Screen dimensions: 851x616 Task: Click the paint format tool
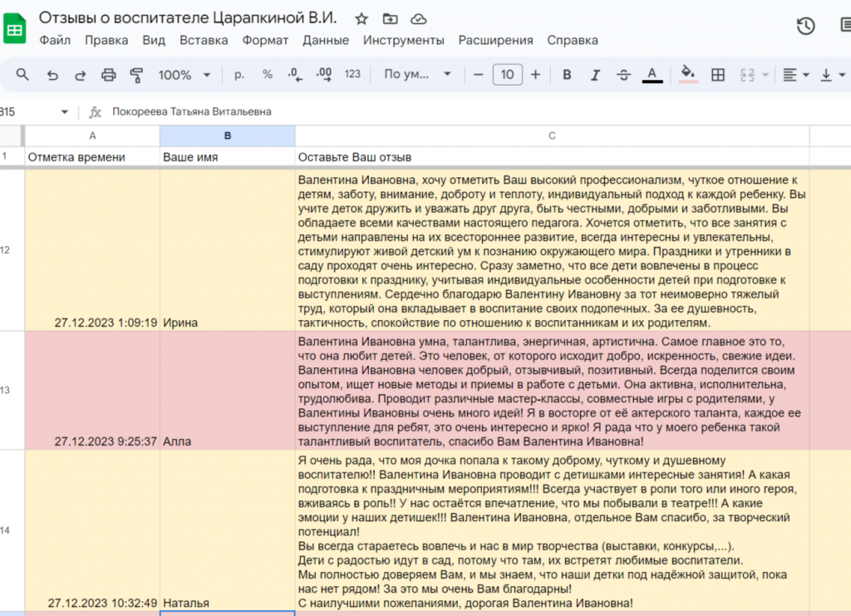click(x=137, y=74)
